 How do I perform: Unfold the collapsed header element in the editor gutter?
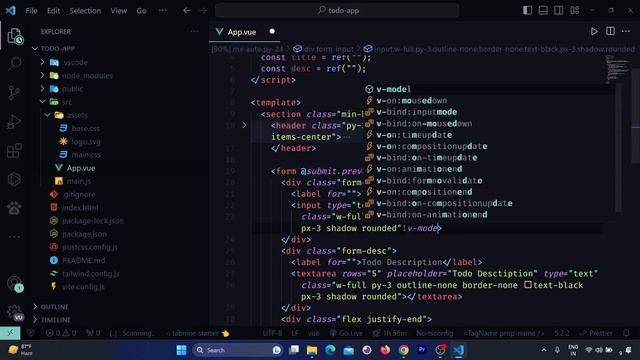pos(244,125)
